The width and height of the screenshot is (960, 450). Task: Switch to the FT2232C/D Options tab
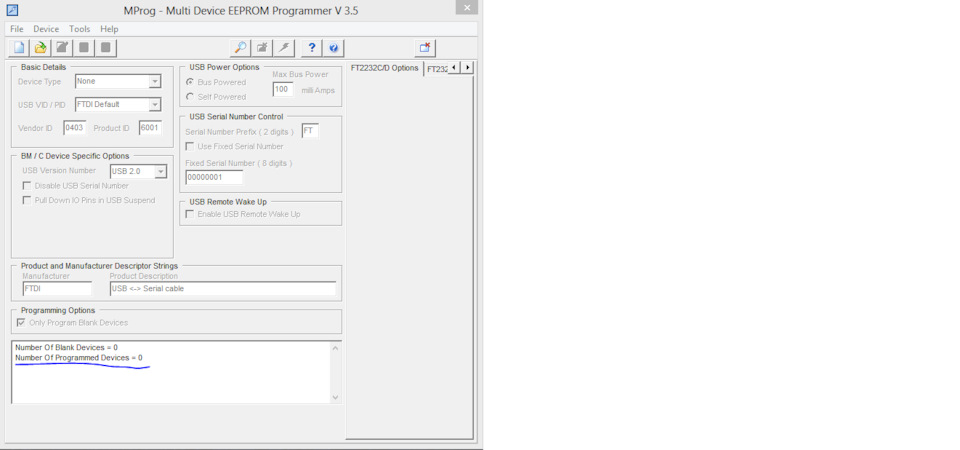click(x=384, y=68)
